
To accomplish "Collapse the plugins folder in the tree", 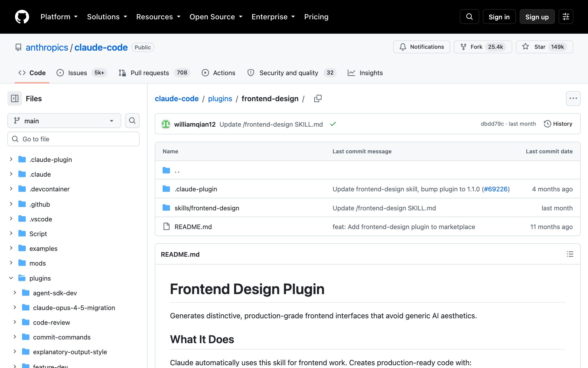I will pos(11,278).
